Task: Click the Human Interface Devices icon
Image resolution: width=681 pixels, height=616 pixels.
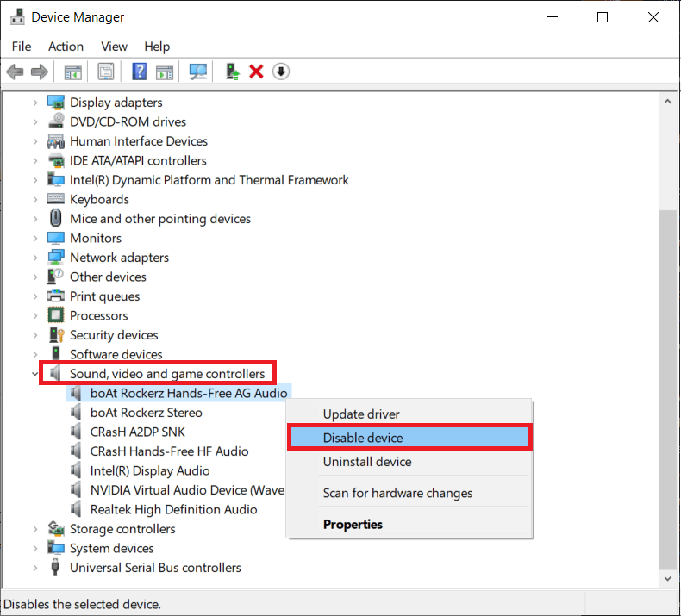Action: [55, 141]
